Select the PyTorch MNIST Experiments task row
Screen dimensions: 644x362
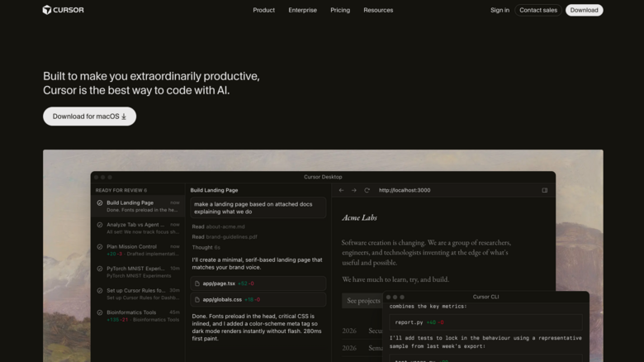pos(139,272)
